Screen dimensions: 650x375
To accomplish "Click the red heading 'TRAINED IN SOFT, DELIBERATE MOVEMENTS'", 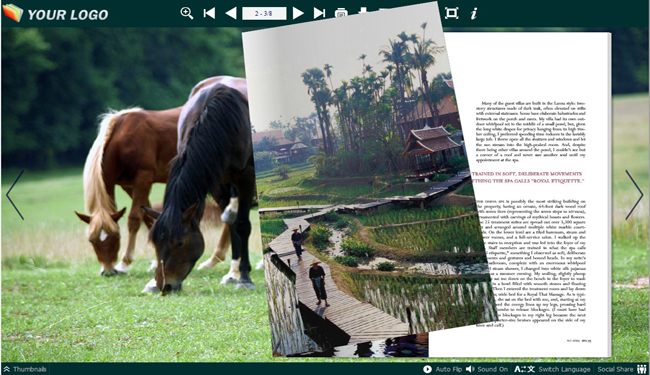I will [x=526, y=174].
